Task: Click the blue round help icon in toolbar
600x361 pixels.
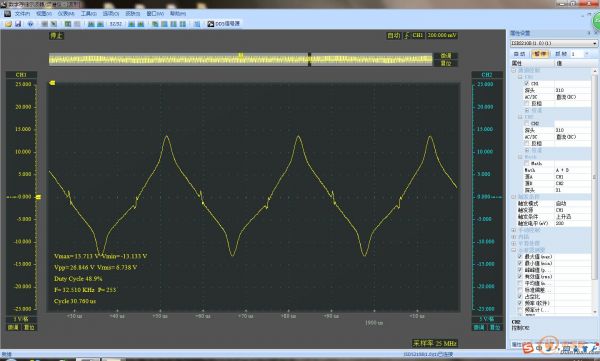Action: tap(31, 24)
